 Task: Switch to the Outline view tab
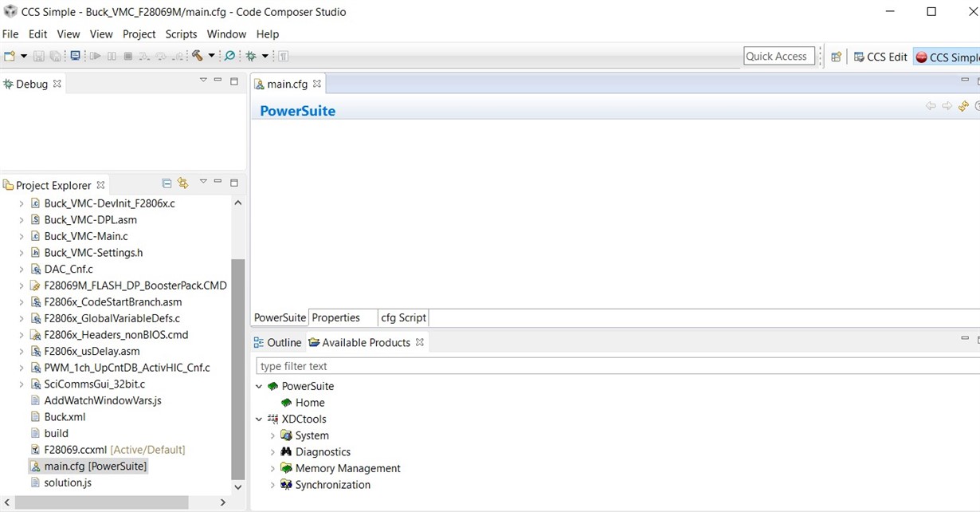tap(277, 342)
